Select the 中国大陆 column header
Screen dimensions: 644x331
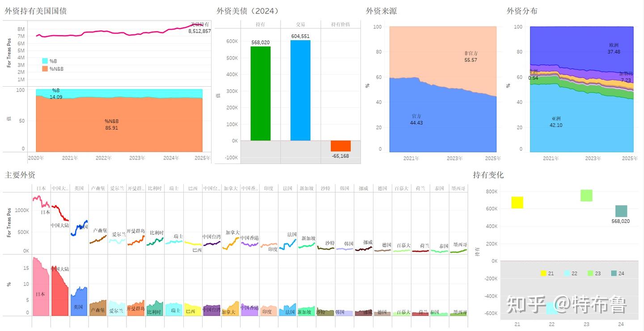tap(59, 188)
